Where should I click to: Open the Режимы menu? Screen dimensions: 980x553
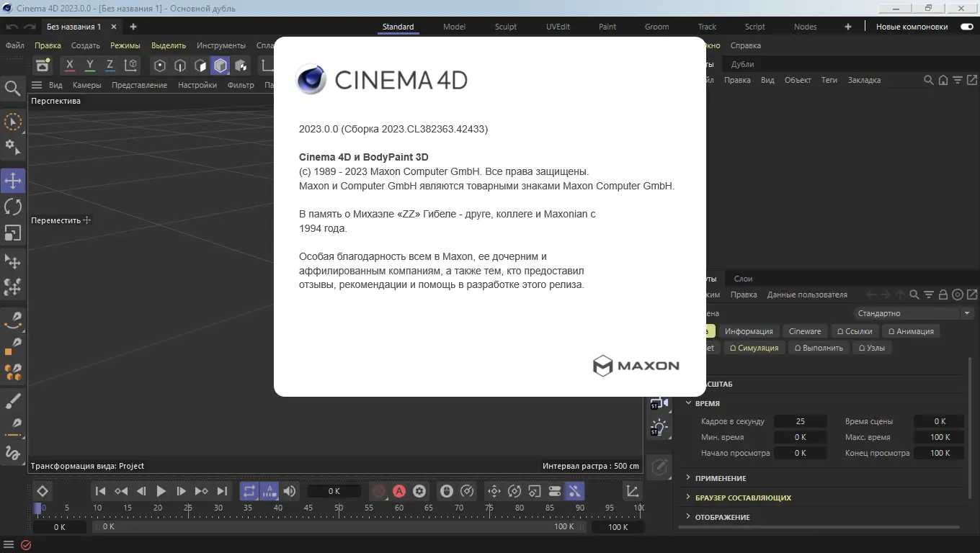[x=125, y=45]
